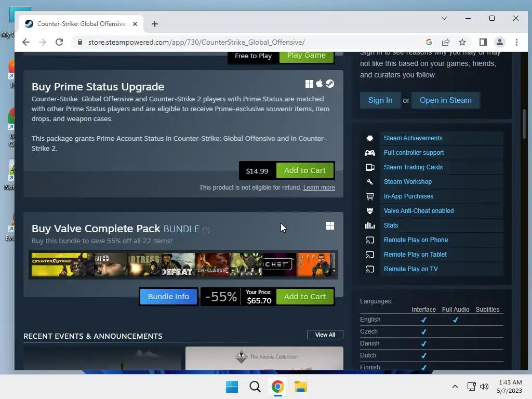Add Valve Complete Pack to cart
Viewport: 532px width, 399px height.
coord(305,297)
